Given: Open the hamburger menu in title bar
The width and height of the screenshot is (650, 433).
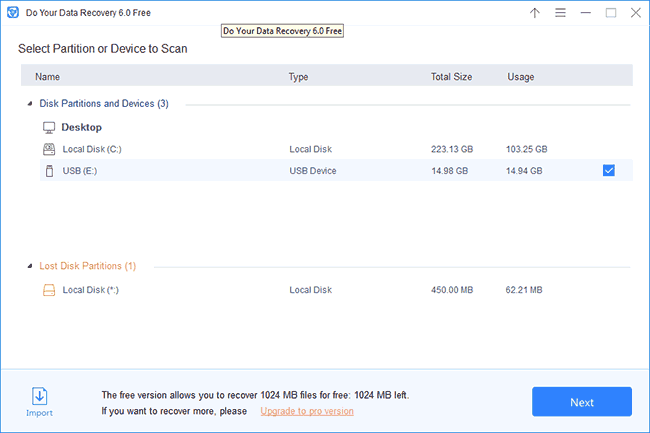Looking at the screenshot, I should (560, 13).
